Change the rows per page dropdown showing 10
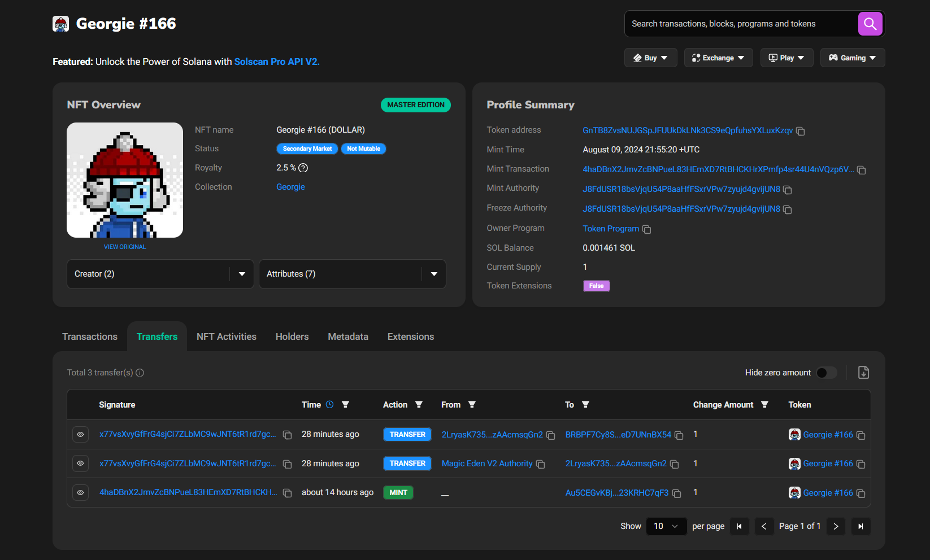The height and width of the screenshot is (560, 930). (x=666, y=526)
